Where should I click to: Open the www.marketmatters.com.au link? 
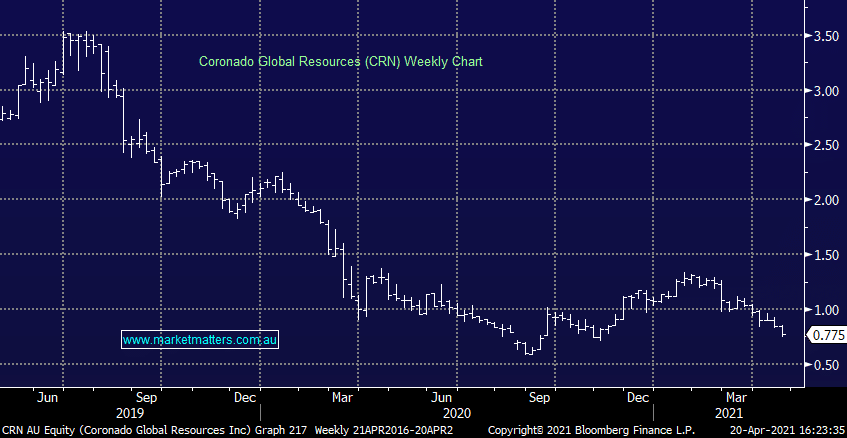200,341
